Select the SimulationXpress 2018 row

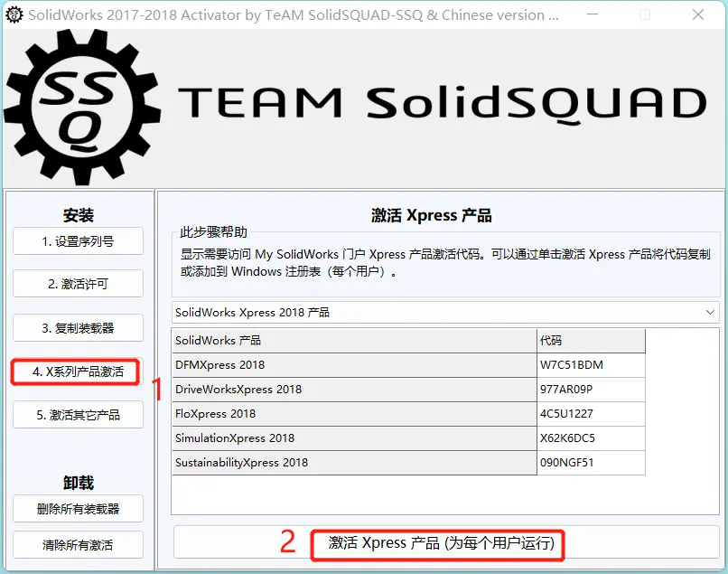[x=408, y=438]
